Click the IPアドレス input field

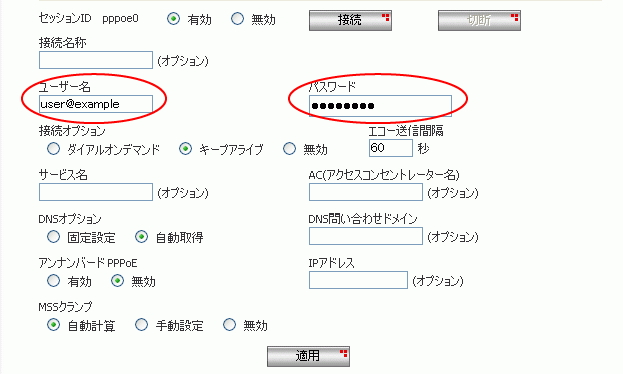(358, 280)
